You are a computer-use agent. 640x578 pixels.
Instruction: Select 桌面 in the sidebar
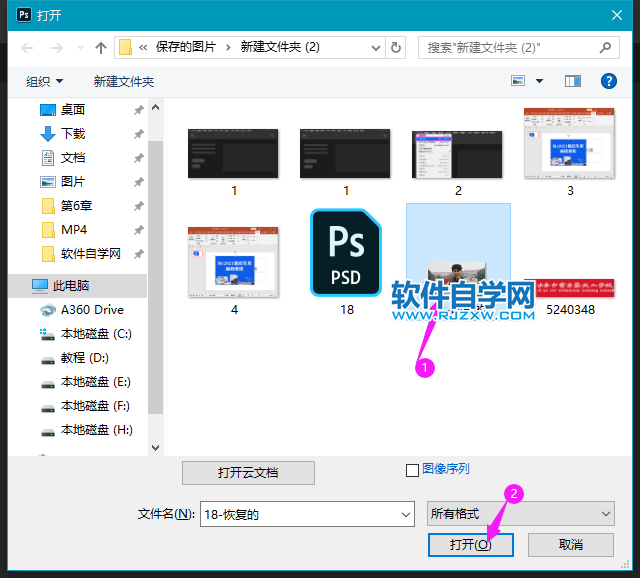73,109
